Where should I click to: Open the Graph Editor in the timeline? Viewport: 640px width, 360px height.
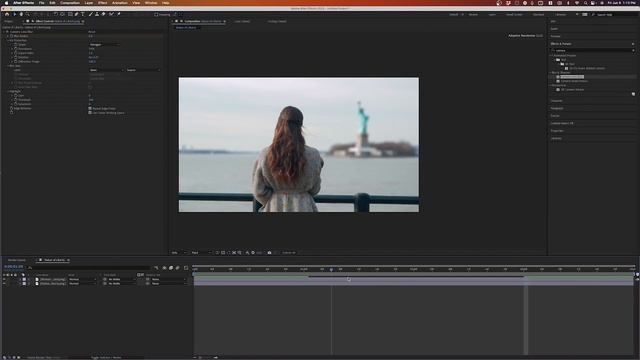coord(186,268)
